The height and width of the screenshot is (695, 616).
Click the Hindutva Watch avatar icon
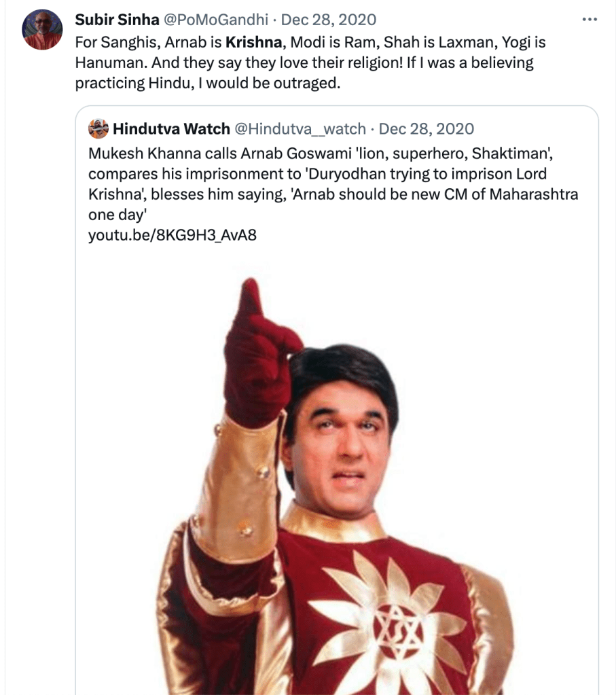[98, 128]
